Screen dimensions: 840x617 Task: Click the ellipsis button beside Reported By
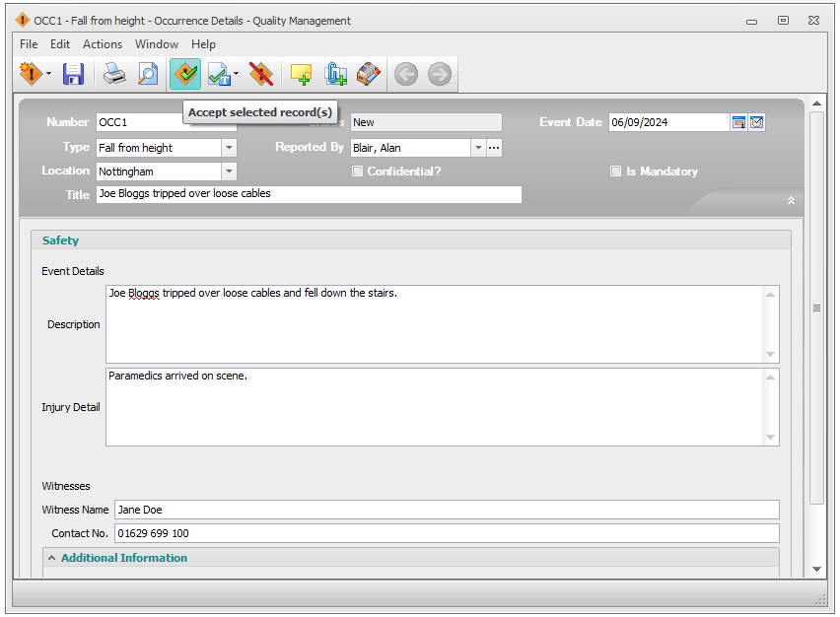point(495,148)
